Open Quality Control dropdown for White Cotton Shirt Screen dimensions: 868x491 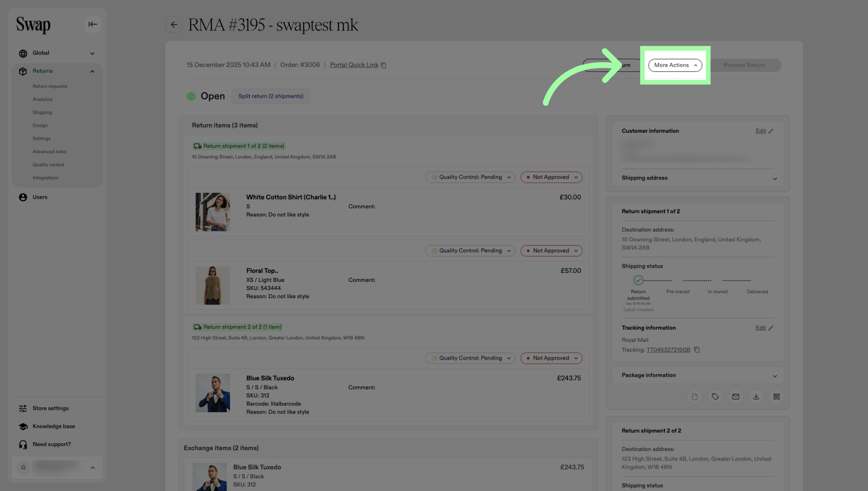[x=470, y=177]
